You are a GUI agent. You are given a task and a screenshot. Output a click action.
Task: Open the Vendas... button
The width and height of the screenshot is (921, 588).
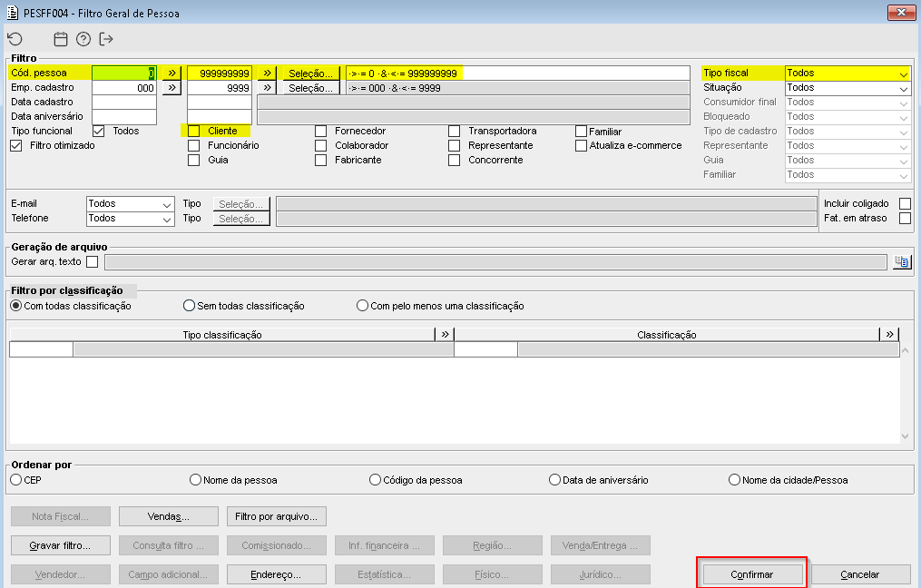[x=169, y=516]
